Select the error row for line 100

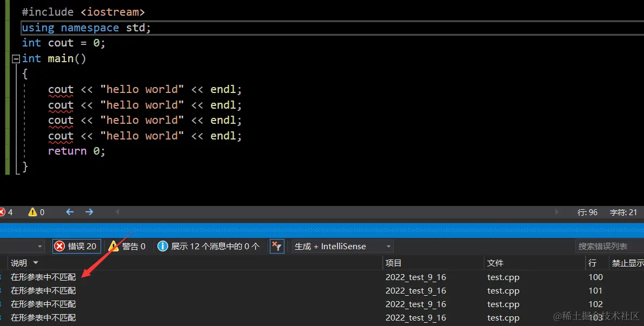[x=322, y=277]
